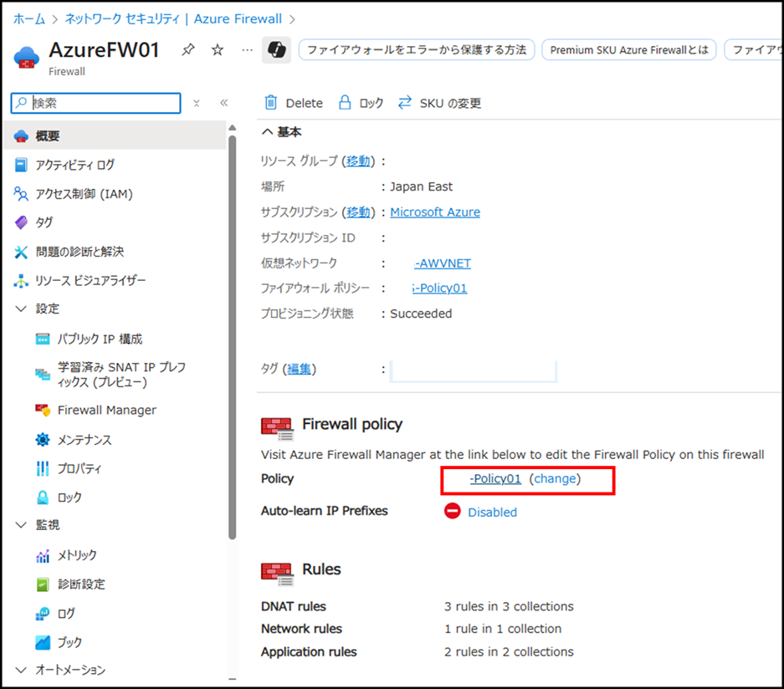The height and width of the screenshot is (689, 784).
Task: Open the Policy01 link beside ファイアウォール ポリシー
Action: point(440,288)
